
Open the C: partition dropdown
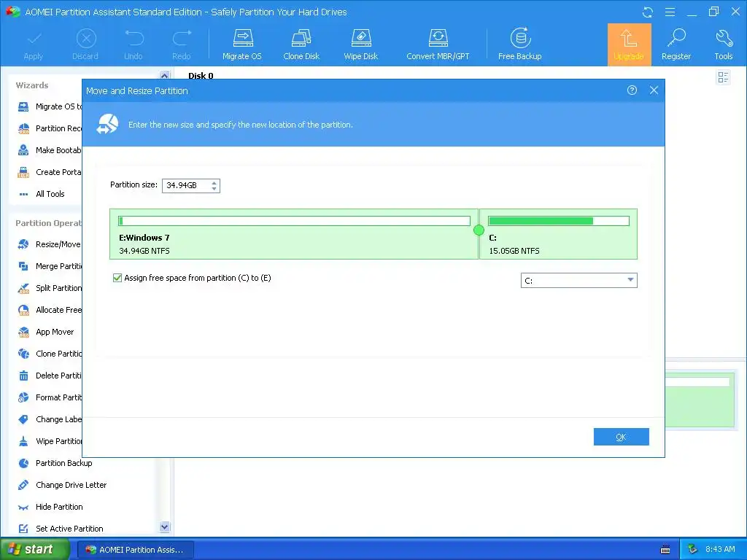point(578,281)
